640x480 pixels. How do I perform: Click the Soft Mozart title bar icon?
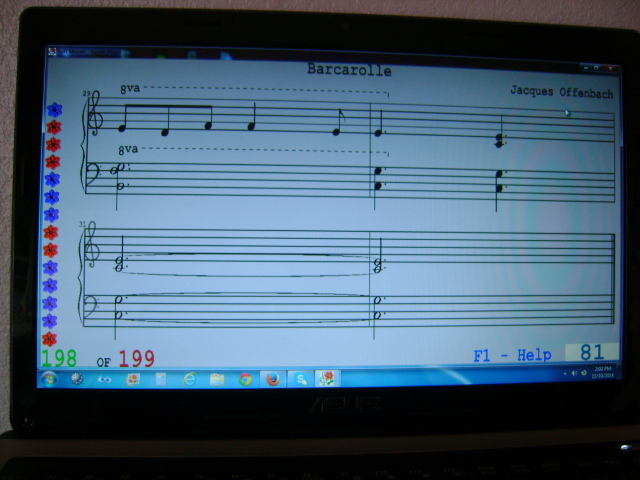(x=52, y=51)
